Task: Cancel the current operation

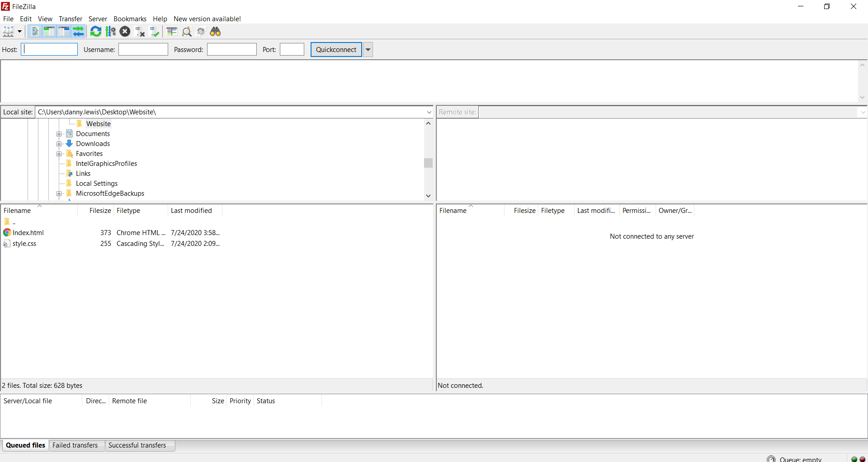Action: click(125, 32)
